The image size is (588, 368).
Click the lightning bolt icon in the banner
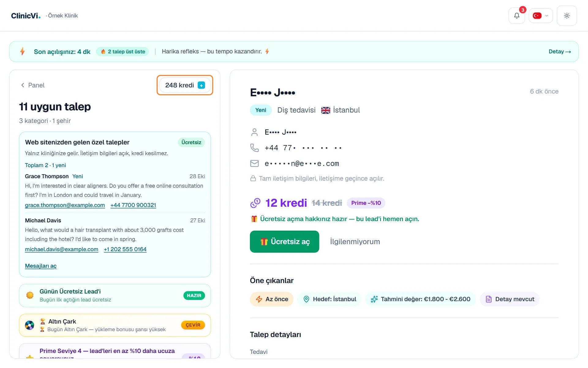click(x=22, y=52)
